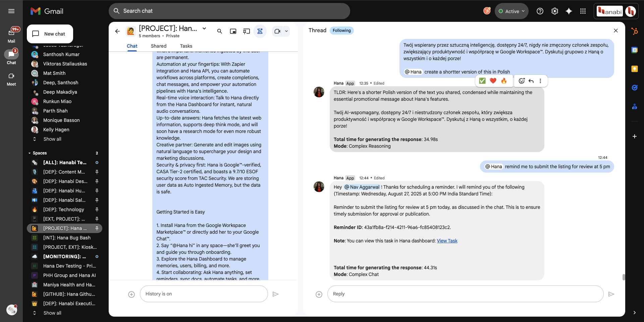644x322 pixels.
Task: Go back from the project space
Action: [117, 31]
